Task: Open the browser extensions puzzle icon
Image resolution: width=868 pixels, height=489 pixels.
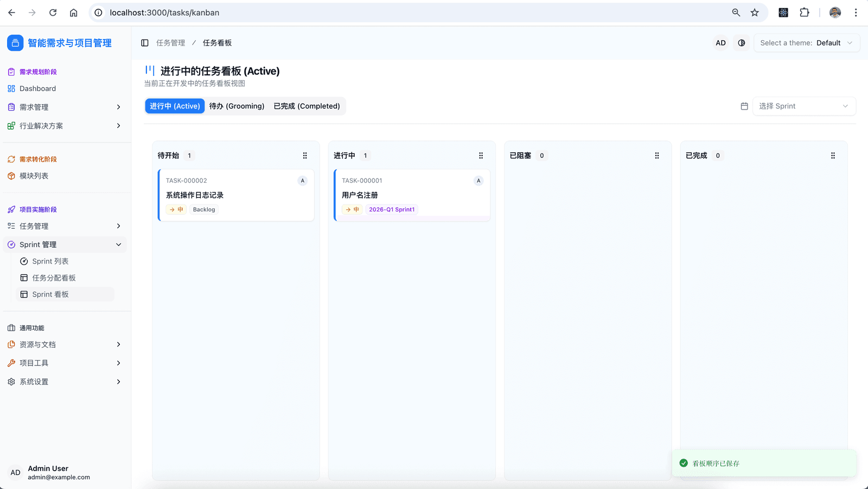Action: (x=805, y=12)
